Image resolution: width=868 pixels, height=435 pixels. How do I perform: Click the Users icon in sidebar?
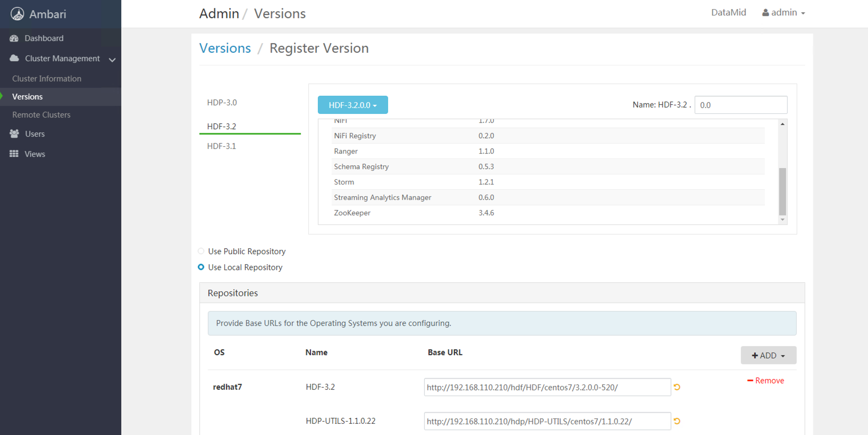point(14,134)
